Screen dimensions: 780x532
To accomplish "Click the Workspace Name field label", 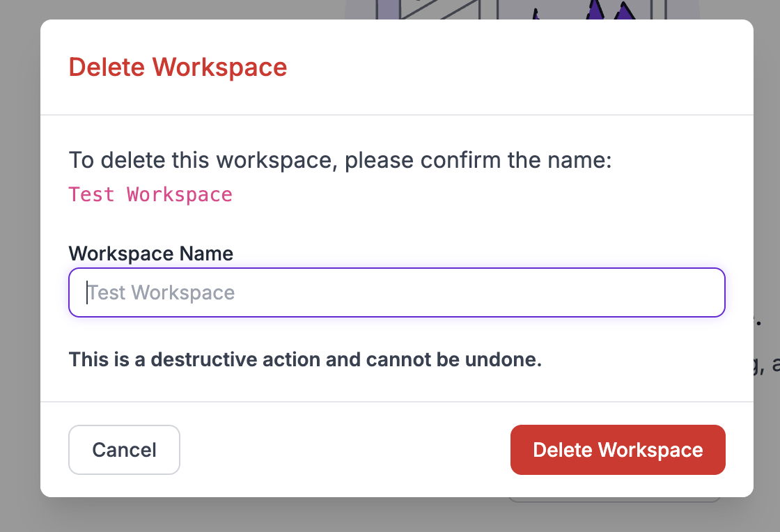I will tap(150, 253).
